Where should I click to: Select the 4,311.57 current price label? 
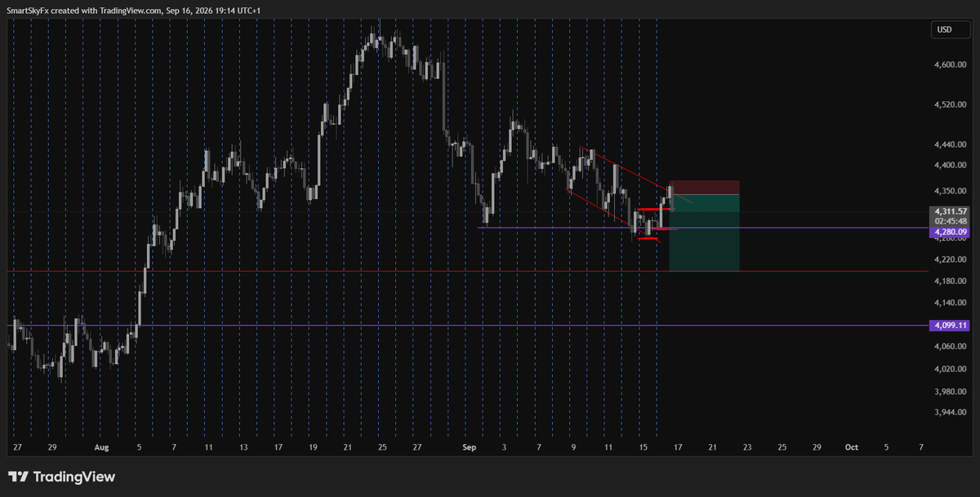951,211
